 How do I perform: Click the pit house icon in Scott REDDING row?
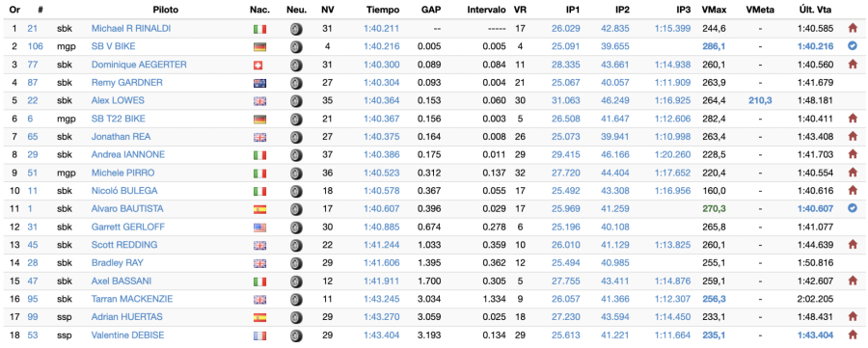853,245
